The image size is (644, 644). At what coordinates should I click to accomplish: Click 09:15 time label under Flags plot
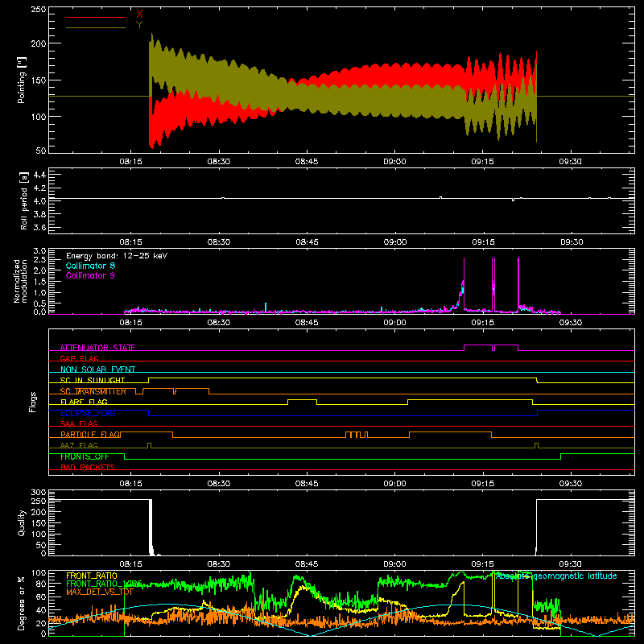(x=483, y=484)
